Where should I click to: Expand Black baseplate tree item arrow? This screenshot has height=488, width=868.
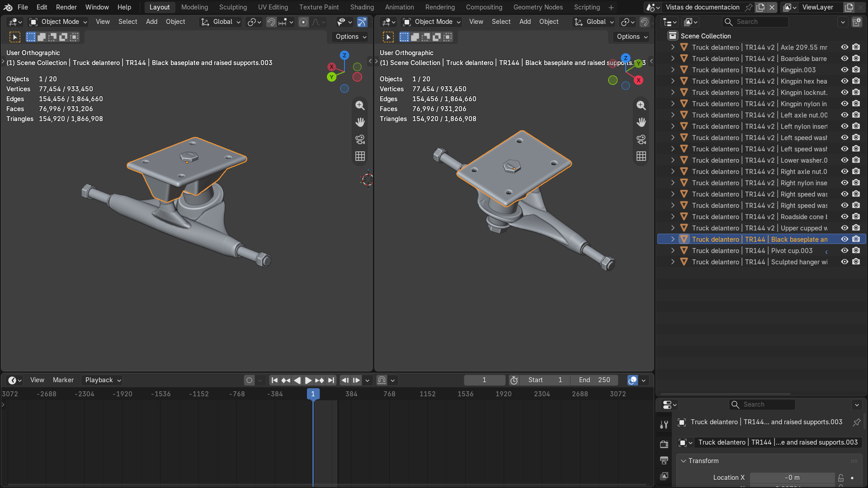pos(673,239)
